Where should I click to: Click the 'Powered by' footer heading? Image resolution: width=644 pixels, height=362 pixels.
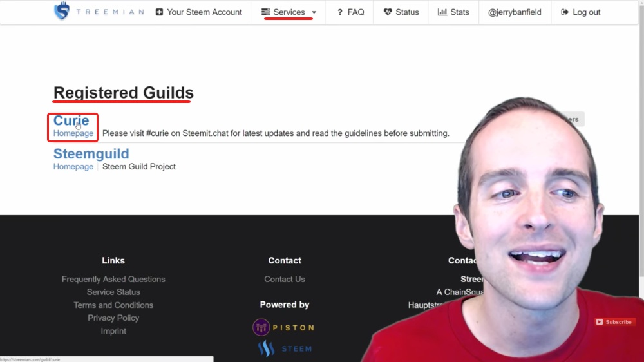pos(285,305)
